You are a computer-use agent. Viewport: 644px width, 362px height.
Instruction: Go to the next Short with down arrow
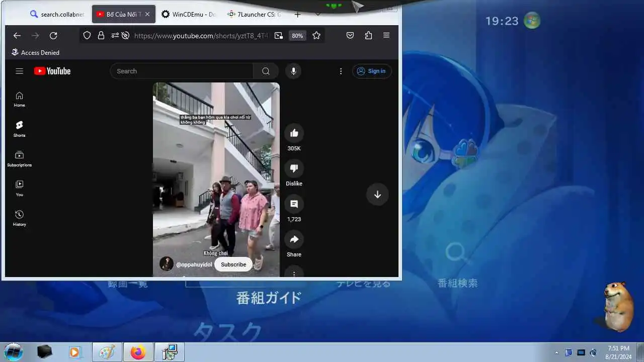377,195
